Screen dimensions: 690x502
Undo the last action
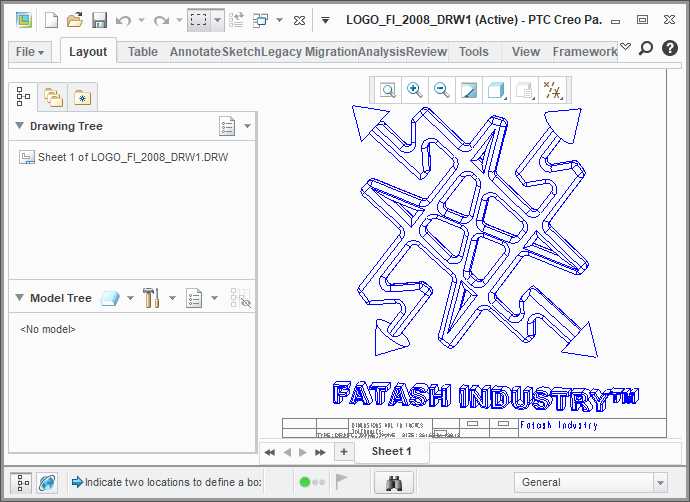[x=124, y=20]
